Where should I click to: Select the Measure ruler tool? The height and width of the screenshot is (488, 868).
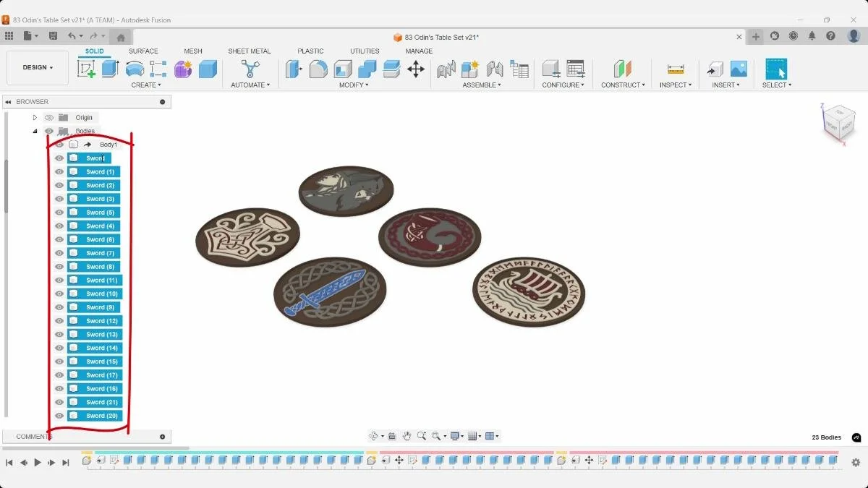676,69
